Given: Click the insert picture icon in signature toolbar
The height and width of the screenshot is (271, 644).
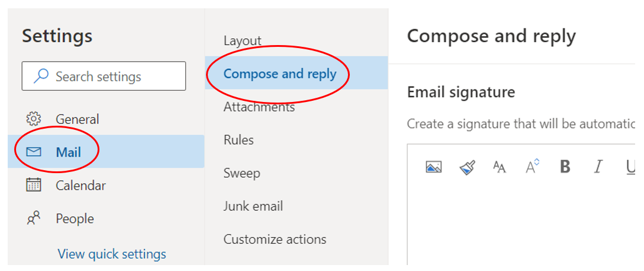Looking at the screenshot, I should [x=434, y=167].
